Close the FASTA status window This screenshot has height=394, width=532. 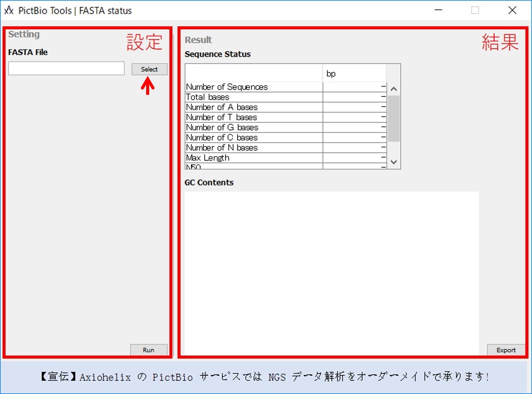point(512,10)
